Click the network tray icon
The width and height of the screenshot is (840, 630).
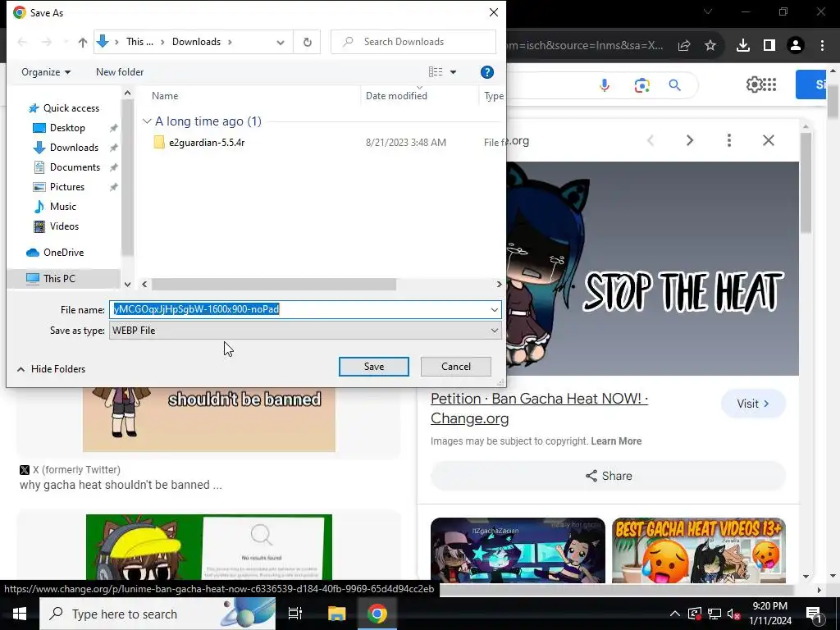pyautogui.click(x=714, y=614)
